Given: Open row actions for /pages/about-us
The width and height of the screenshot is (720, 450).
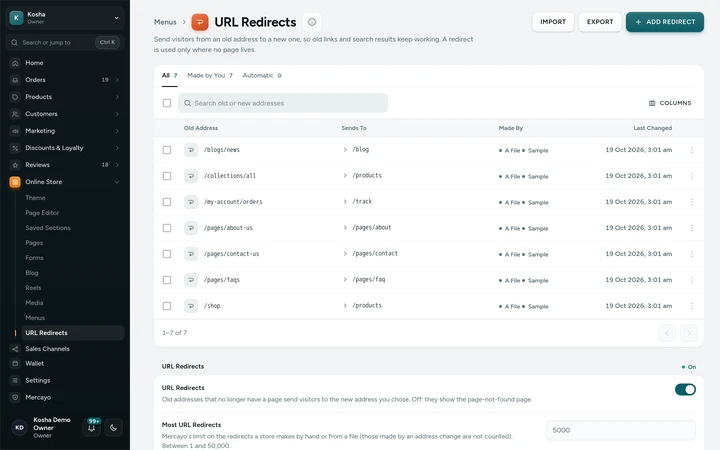Looking at the screenshot, I should [692, 228].
